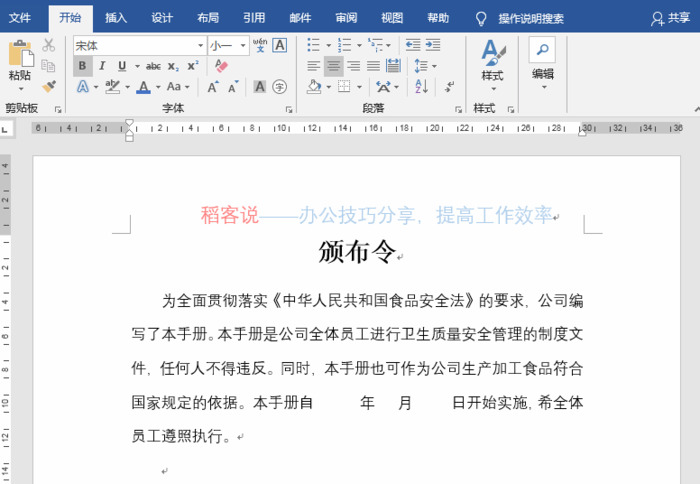This screenshot has width=700, height=484.
Task: Toggle Underline formatting
Action: point(122,66)
